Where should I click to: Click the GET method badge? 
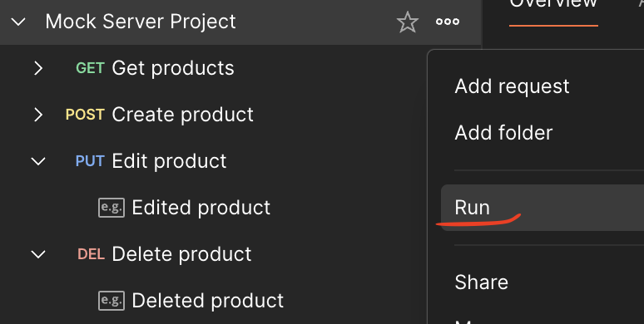[x=90, y=68]
